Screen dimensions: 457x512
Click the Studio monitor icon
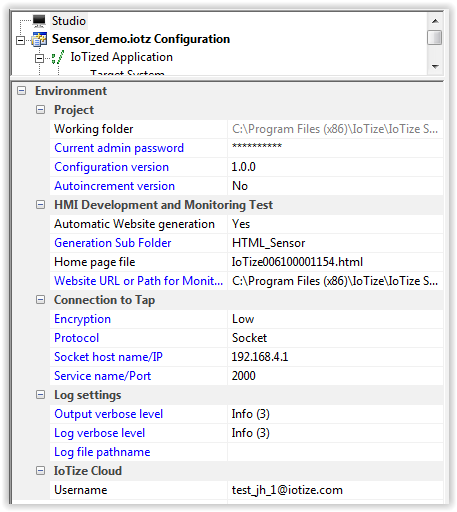coord(39,21)
